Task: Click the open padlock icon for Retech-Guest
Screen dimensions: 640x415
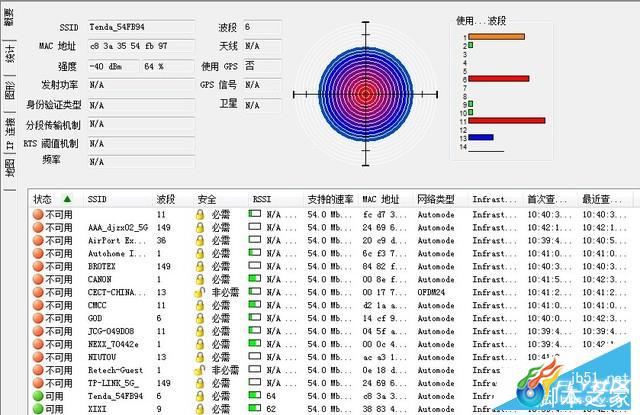Action: [x=199, y=370]
